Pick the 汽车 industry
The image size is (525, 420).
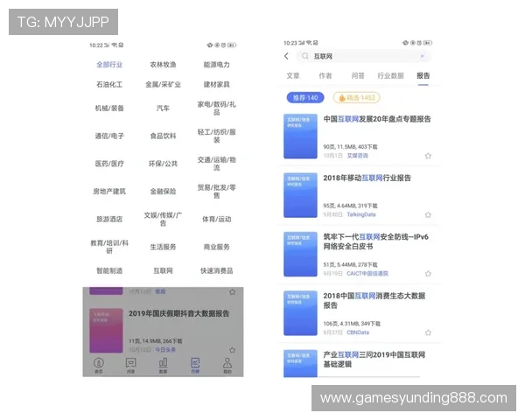pyautogui.click(x=163, y=108)
